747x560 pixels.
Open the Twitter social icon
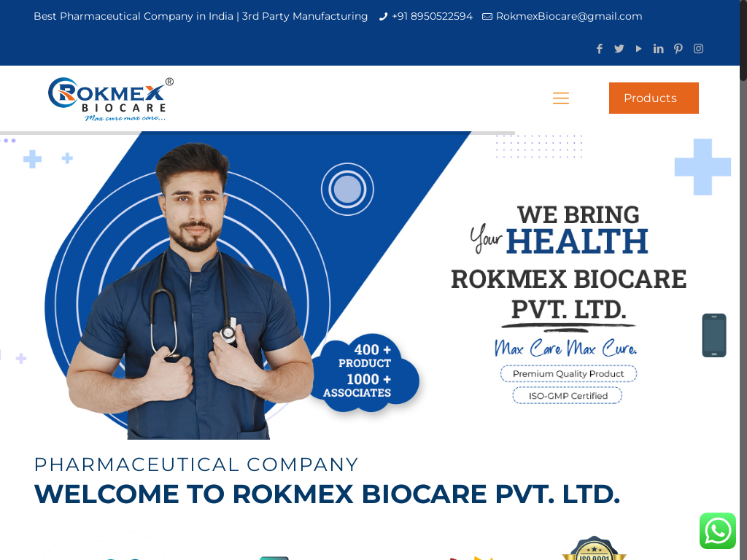(x=619, y=49)
